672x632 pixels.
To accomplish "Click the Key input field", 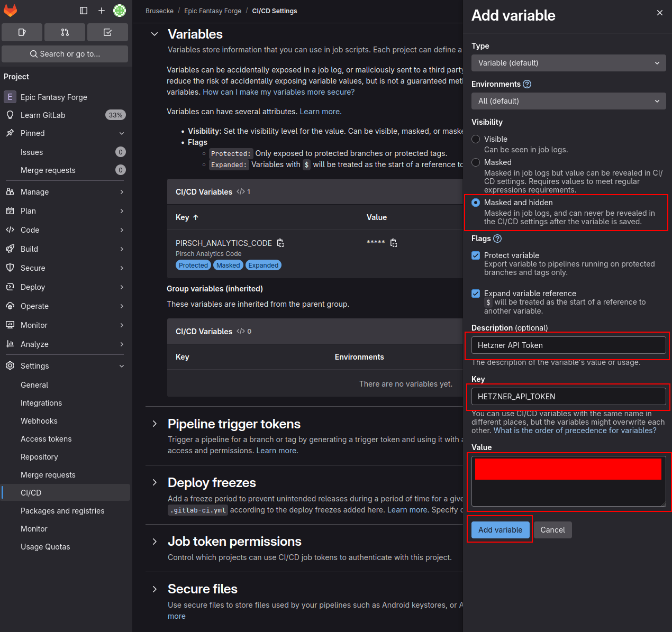I will (569, 397).
